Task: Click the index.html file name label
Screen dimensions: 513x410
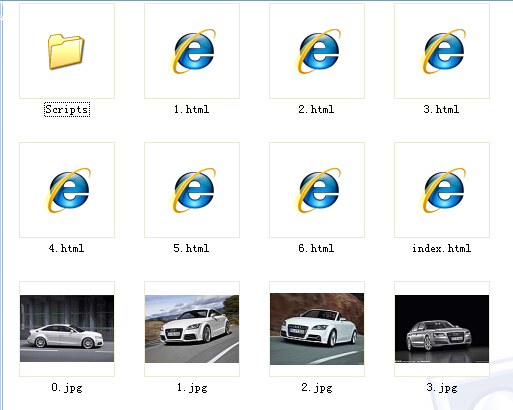Action: pos(442,248)
